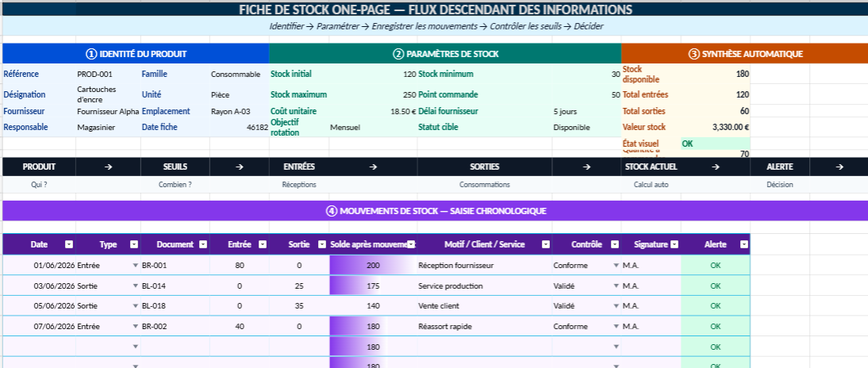Viewport: 868px width, 368px height.
Task: Click the Valeur stock amount 3,330.00 €
Action: [715, 127]
